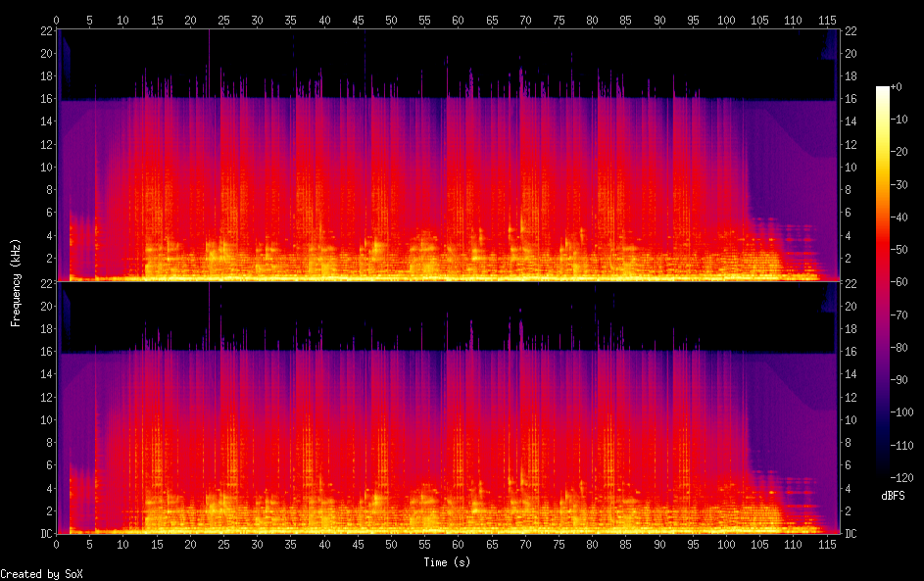Image resolution: width=924 pixels, height=581 pixels.
Task: Click inside the upper channel spectrogram
Action: [447, 155]
